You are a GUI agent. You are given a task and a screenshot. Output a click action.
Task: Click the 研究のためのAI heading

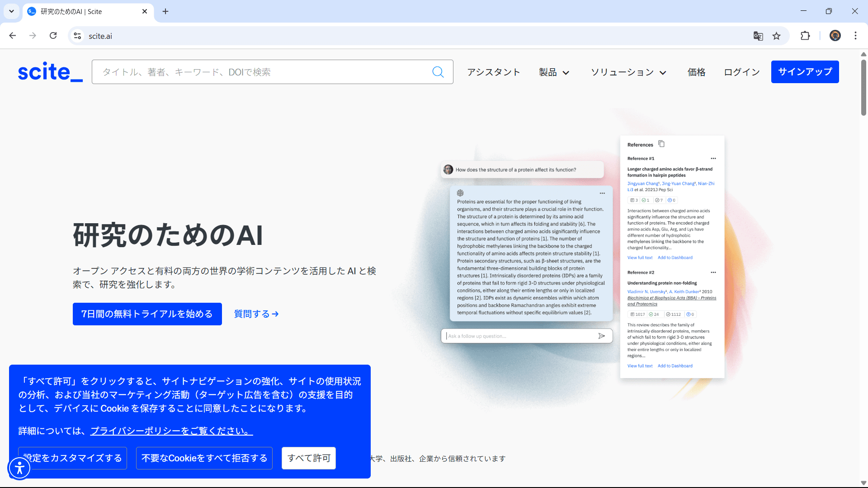168,235
